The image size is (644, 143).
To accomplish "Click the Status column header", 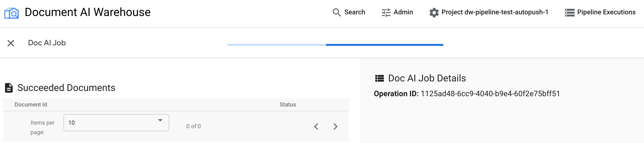I will 288,105.
